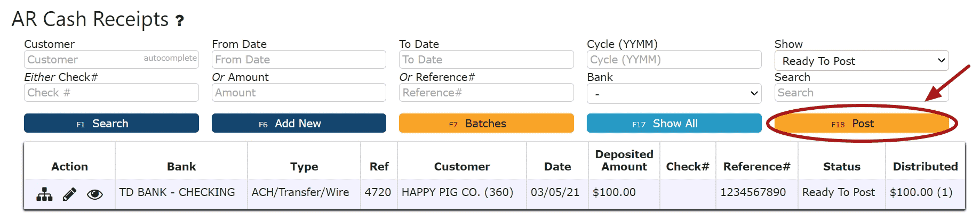Expand the Show dropdown set to Ready To Post
The image size is (980, 220).
tap(862, 60)
